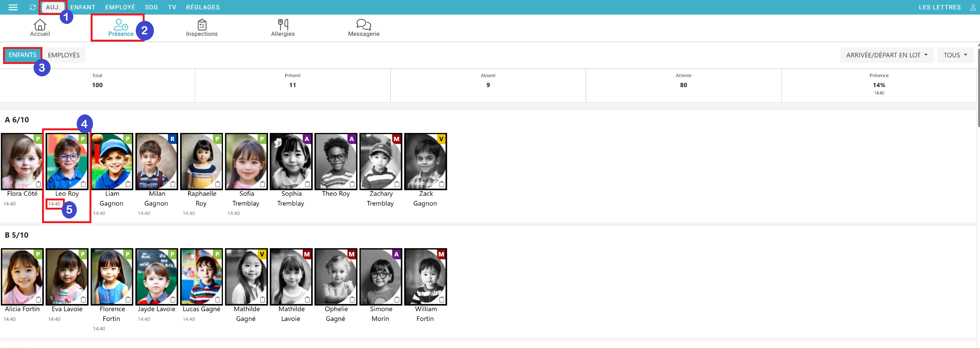980x348 pixels.
Task: Toggle Milan Gagnon's R status badge
Action: coord(172,139)
